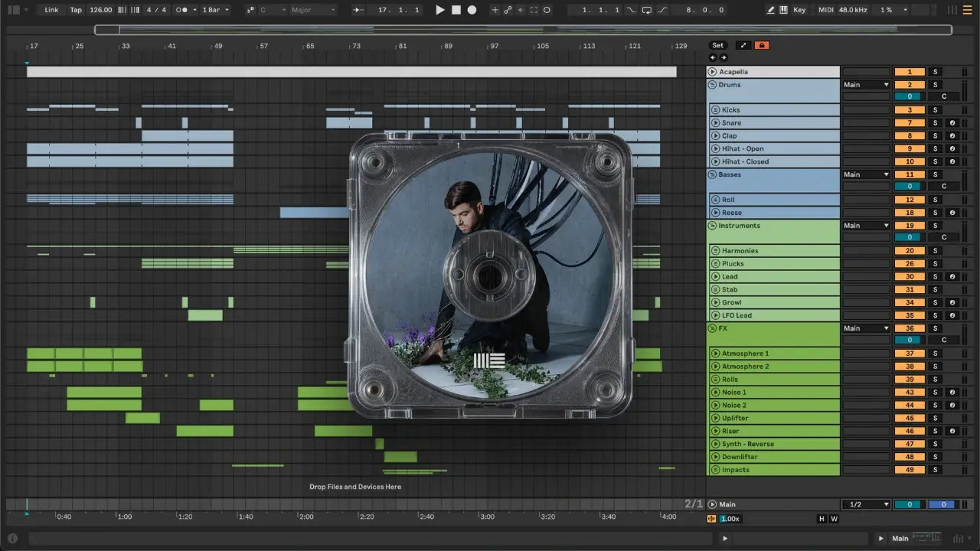Deactivate the Snare track via button 7

[910, 123]
